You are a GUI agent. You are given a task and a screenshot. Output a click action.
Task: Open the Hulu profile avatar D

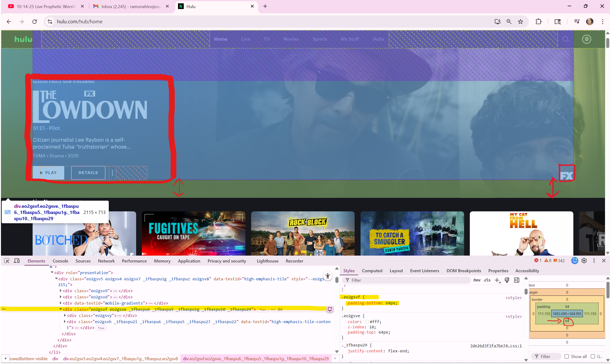click(x=586, y=39)
